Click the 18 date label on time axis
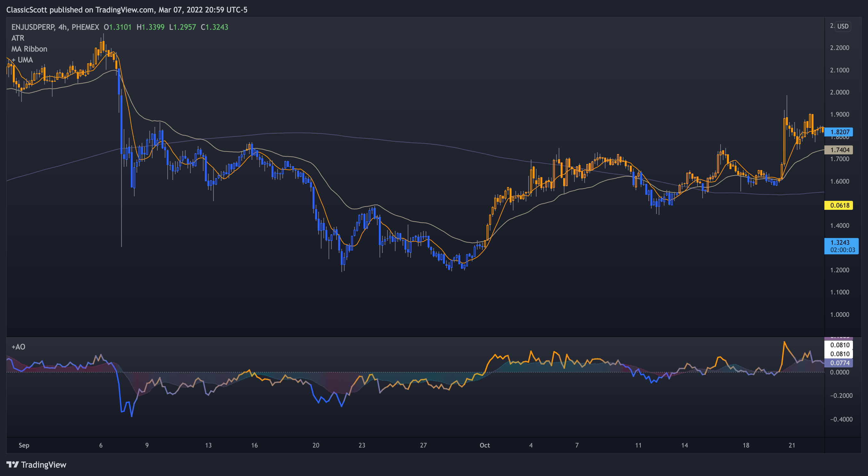 tap(747, 445)
